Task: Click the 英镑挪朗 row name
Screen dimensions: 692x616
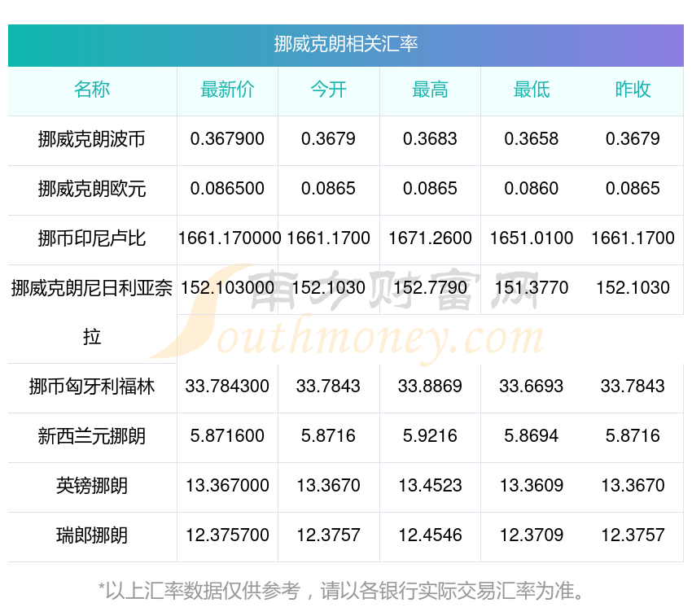Action: [92, 485]
